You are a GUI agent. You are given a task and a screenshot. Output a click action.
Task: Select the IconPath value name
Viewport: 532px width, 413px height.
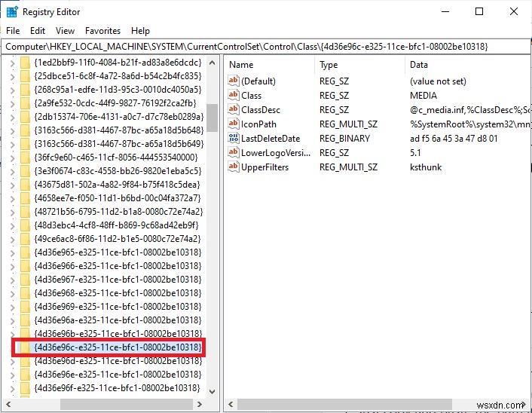(x=258, y=124)
